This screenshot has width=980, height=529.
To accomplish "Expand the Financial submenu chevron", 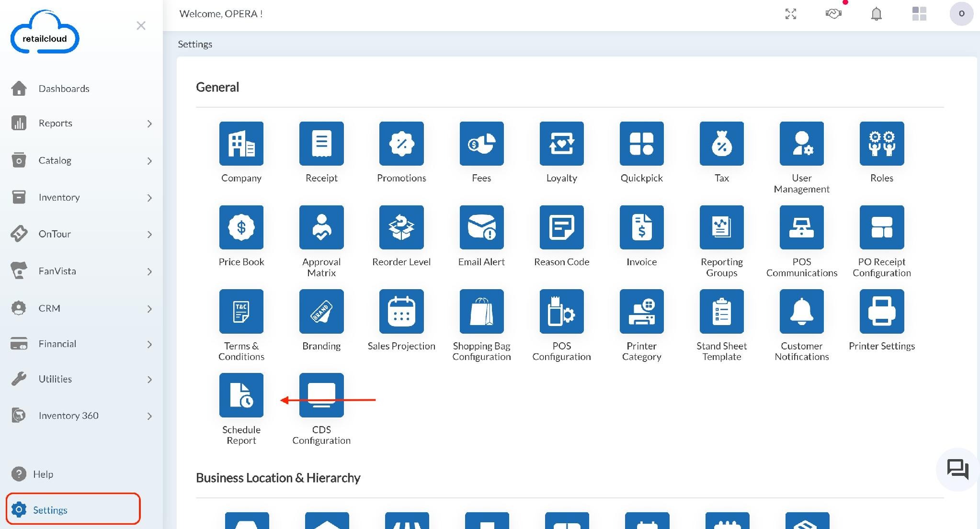I will (149, 344).
